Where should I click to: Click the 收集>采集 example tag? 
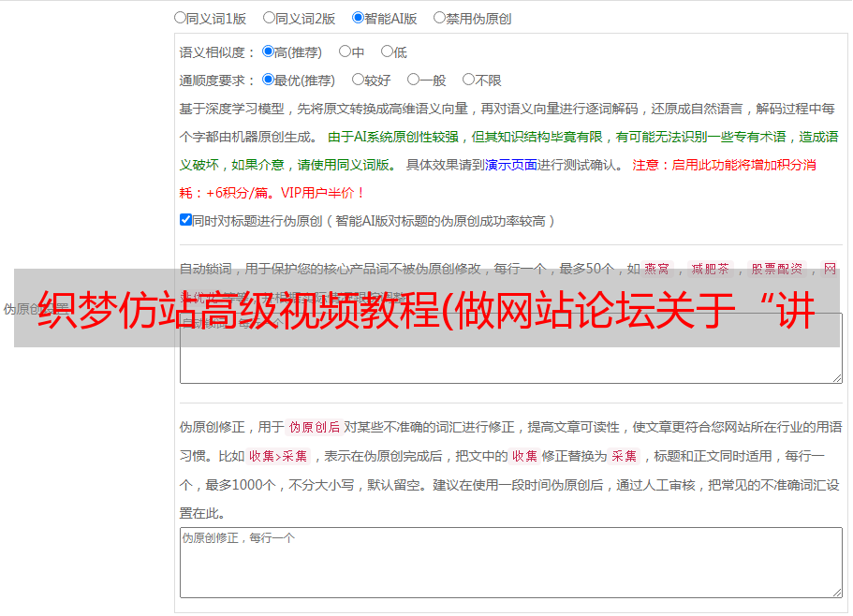click(278, 457)
